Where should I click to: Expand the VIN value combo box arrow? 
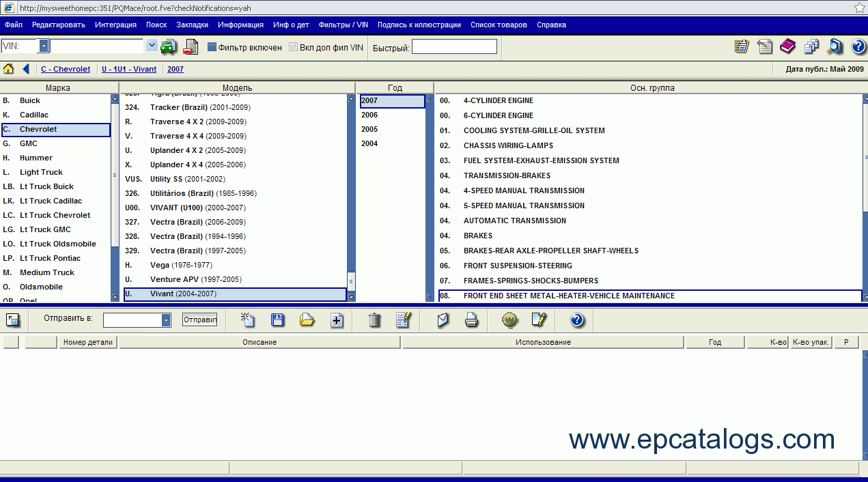(152, 46)
